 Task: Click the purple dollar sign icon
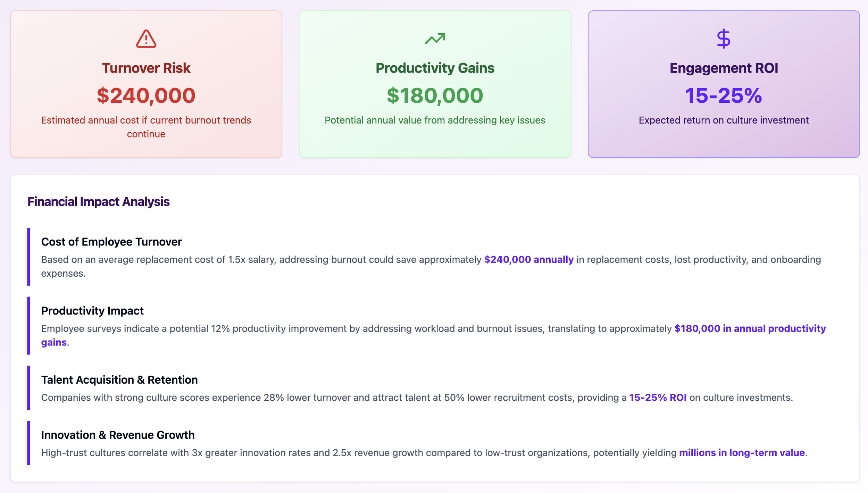(724, 39)
